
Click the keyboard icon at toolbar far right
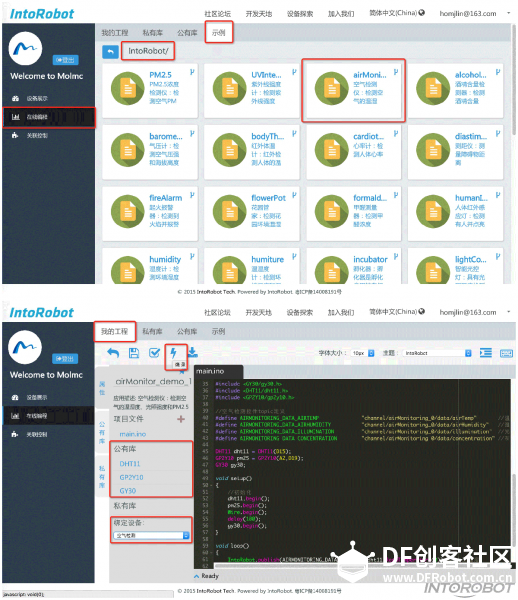pos(506,353)
